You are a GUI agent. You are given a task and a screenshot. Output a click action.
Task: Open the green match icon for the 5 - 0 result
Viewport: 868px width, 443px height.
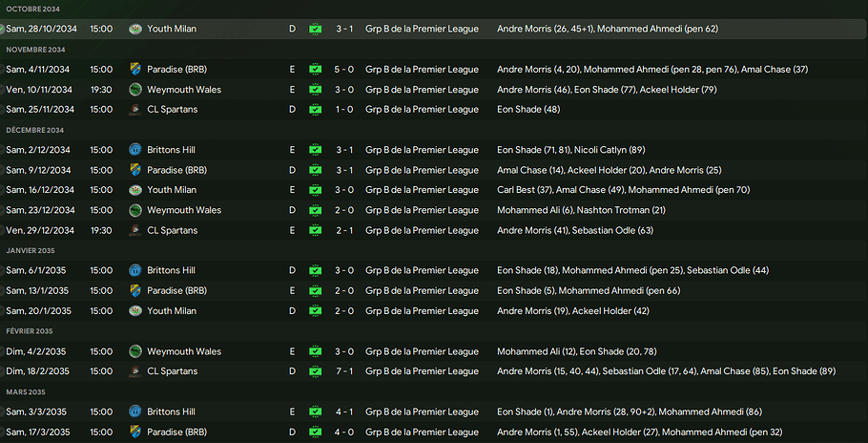(316, 69)
